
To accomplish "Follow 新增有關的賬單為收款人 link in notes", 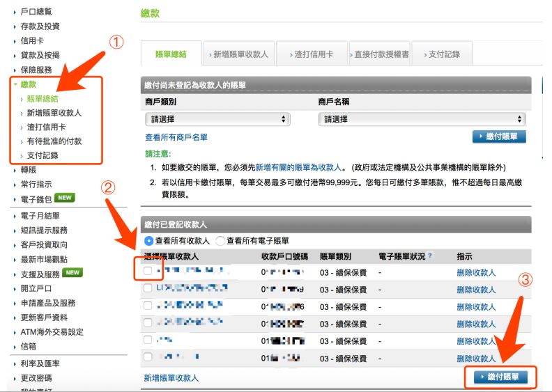I will [x=298, y=167].
